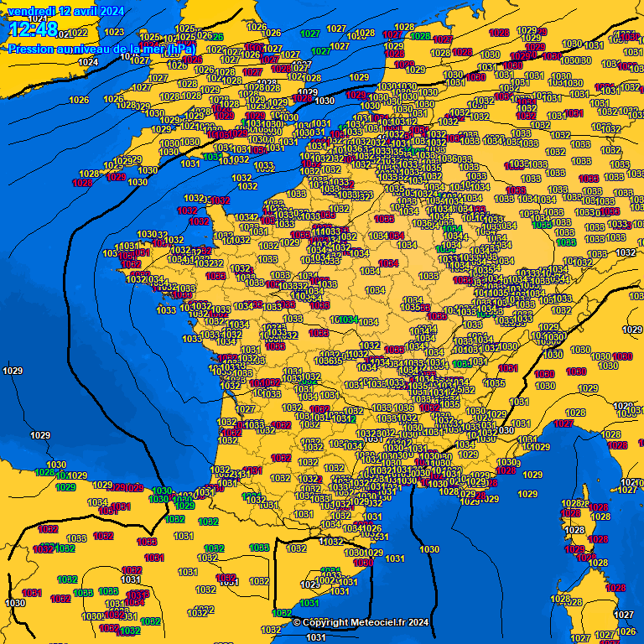Image resolution: width=644 pixels, height=644 pixels.
Task: Select white 1030 isobar label at Portugal's coast
Action: coord(15,602)
